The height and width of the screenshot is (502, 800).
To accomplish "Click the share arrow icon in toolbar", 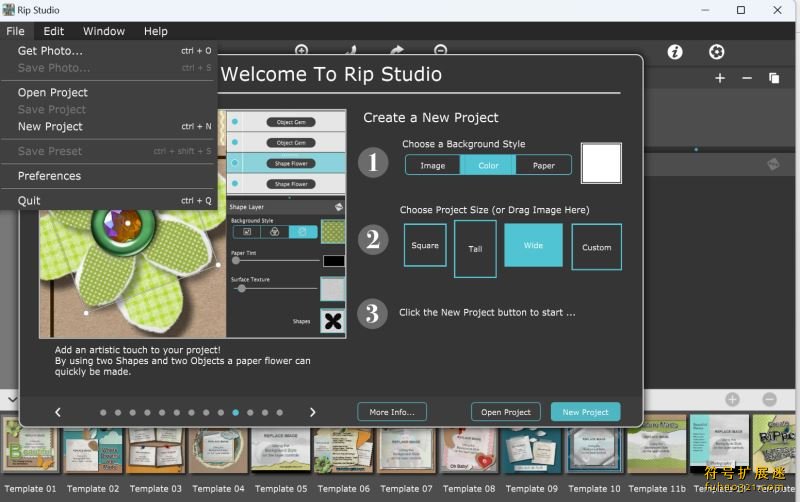I will click(x=396, y=49).
